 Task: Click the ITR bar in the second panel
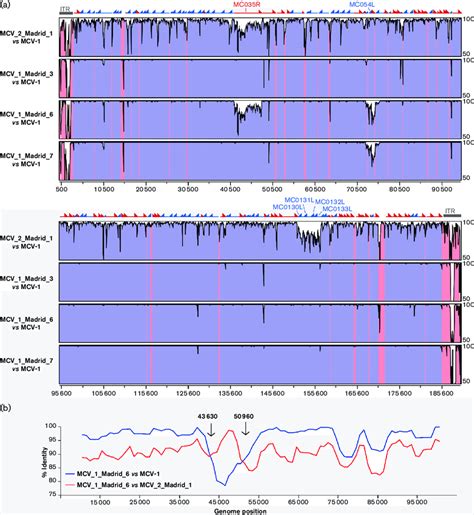click(452, 216)
